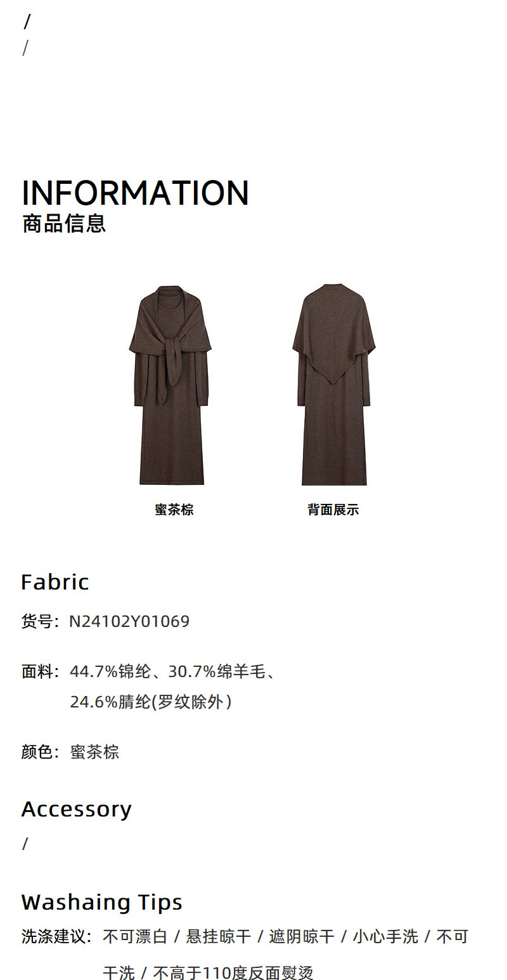Select the 背面展示 caption label
Screen dimensions: 507x980
click(x=333, y=510)
